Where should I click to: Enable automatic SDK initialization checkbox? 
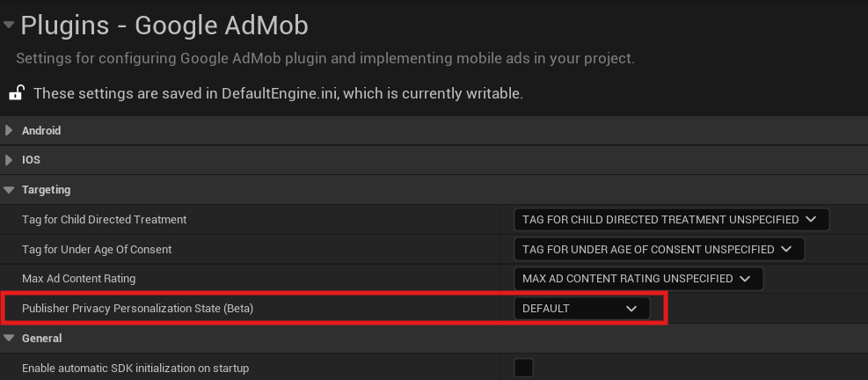click(x=523, y=368)
